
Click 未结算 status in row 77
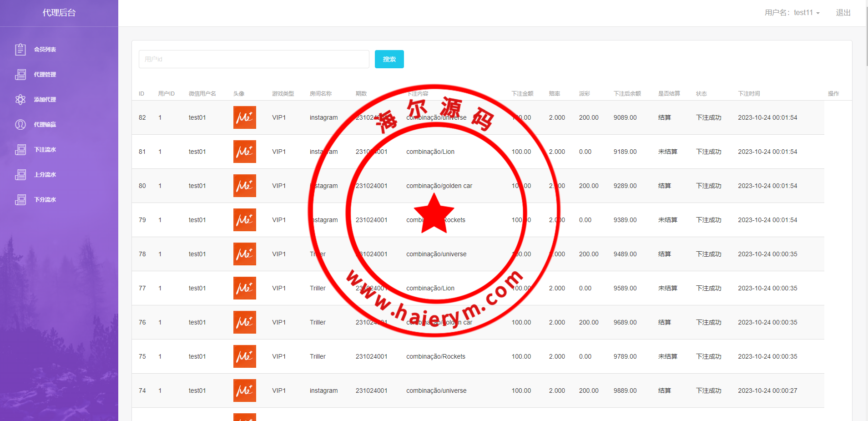668,288
